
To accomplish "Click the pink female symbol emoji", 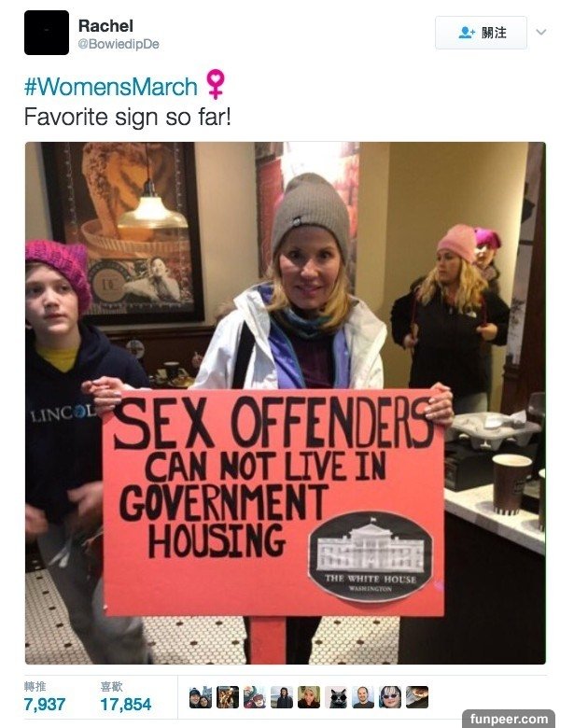I will click(216, 84).
